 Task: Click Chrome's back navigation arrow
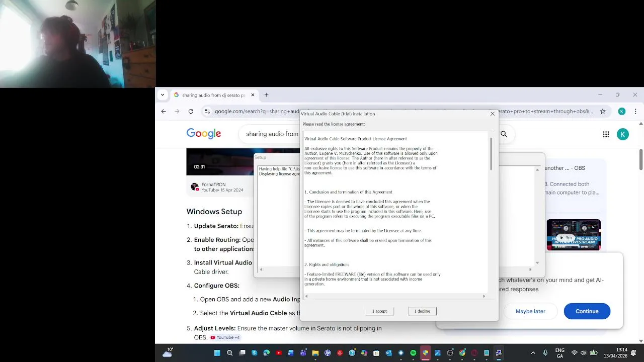(x=164, y=111)
